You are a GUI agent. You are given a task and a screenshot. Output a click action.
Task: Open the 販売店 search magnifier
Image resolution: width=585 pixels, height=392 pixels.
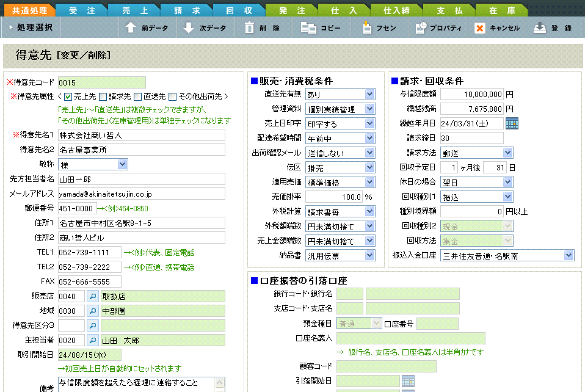coord(93,297)
